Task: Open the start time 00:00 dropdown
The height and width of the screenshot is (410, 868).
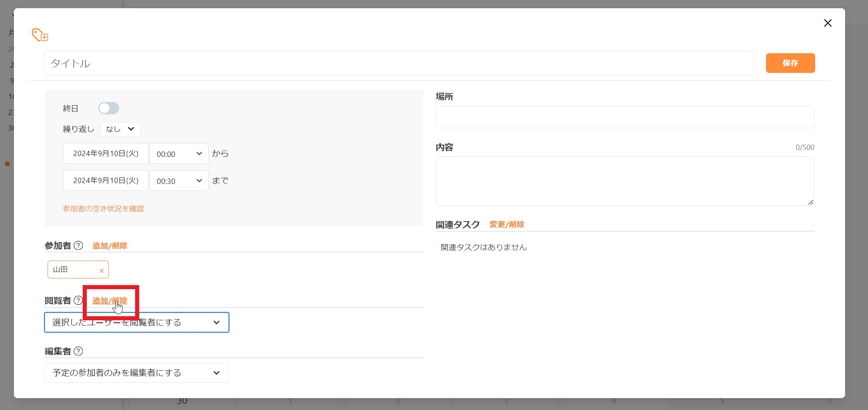Action: click(x=179, y=154)
